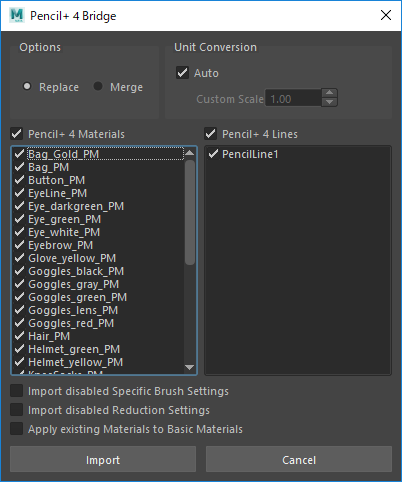
Task: Select the PencilLine1 line entry
Action: 250,154
